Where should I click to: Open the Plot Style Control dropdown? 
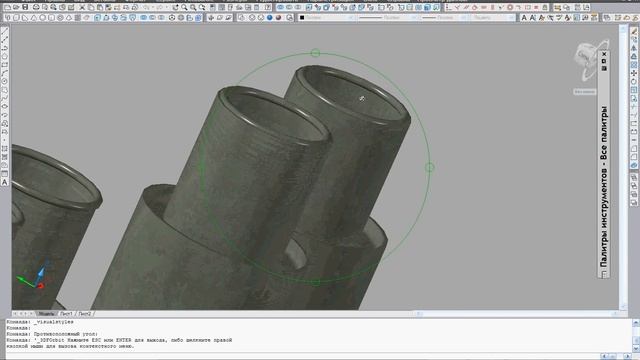492,18
